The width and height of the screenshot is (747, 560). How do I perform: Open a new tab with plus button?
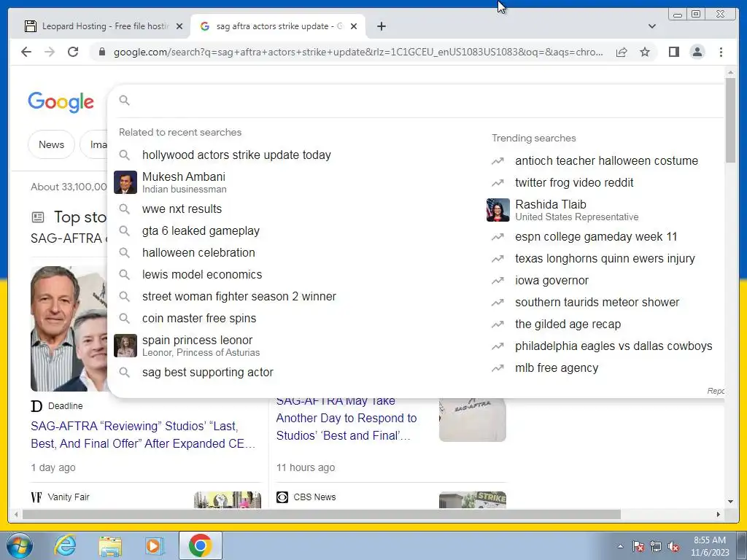click(x=381, y=26)
